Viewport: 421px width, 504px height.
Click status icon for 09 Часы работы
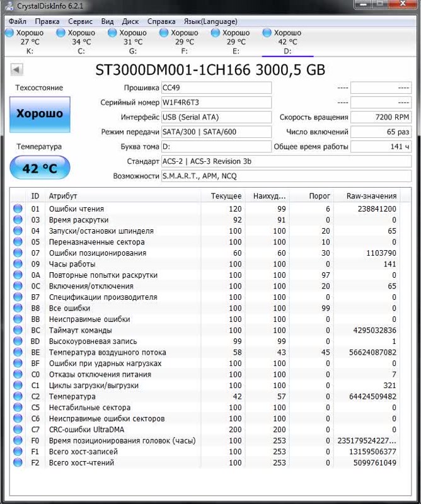click(18, 264)
